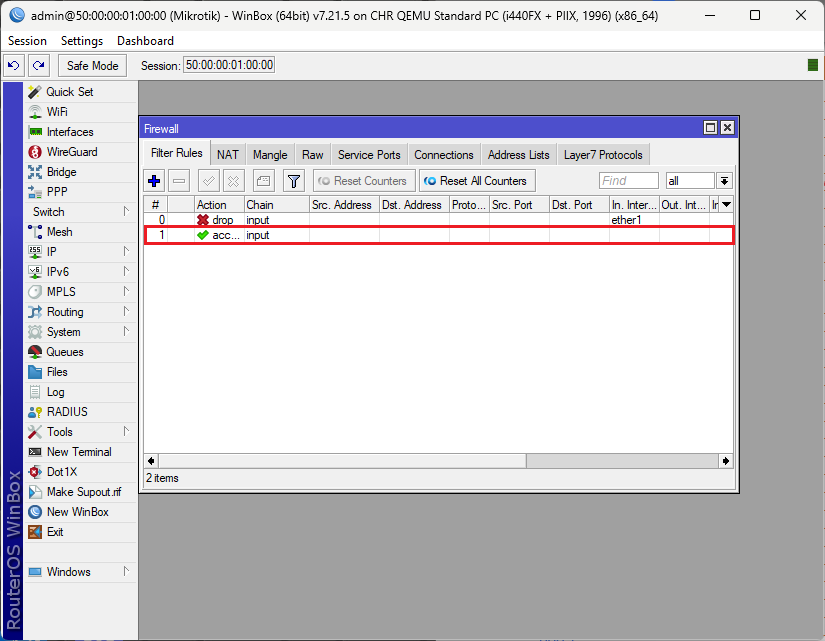This screenshot has height=641, width=825.
Task: Enable selected rule with checkmark button
Action: [208, 181]
